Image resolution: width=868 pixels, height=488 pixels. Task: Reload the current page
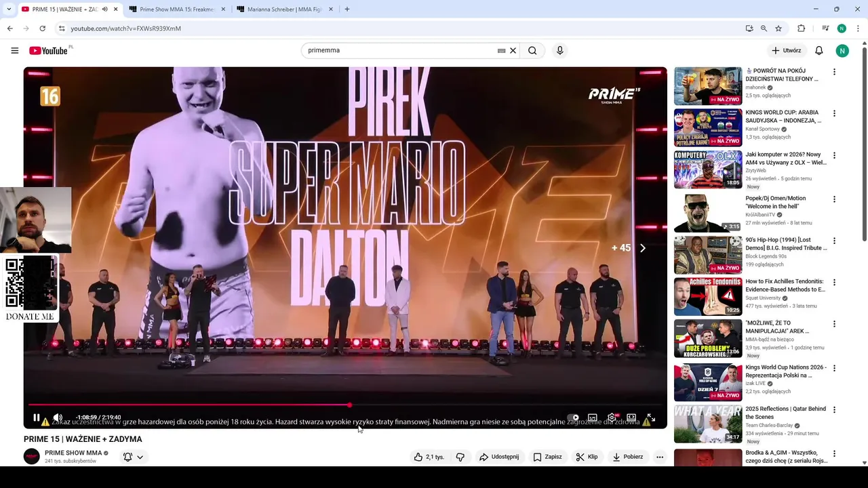[x=42, y=28]
